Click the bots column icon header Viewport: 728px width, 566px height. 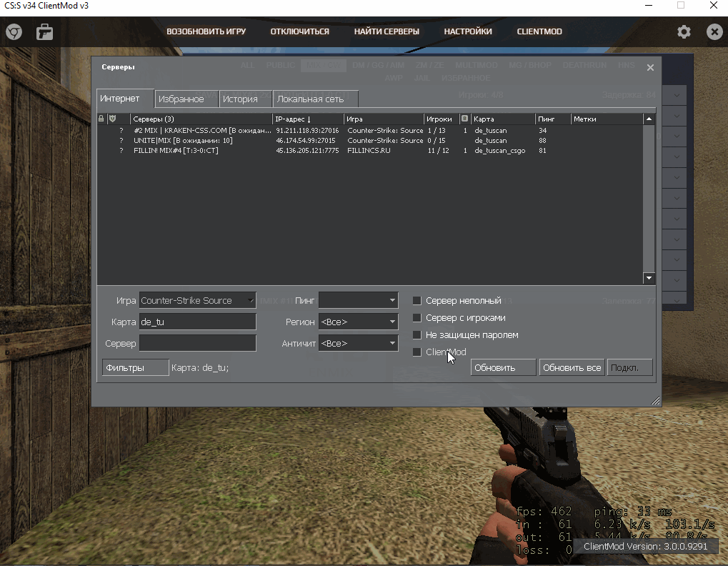pyautogui.click(x=464, y=119)
